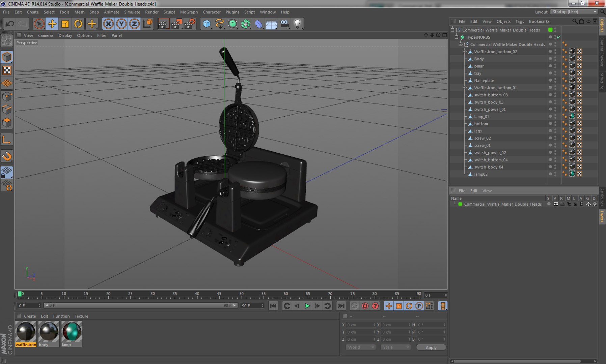Click frame 45 on the timeline ruler
Image resolution: width=606 pixels, height=364 pixels.
(x=219, y=294)
